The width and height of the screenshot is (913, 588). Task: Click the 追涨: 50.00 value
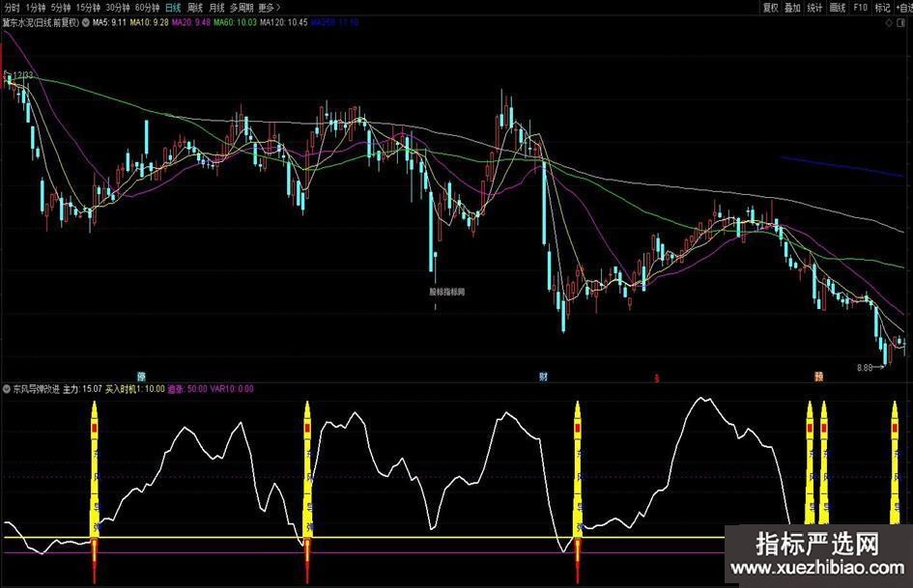(x=186, y=388)
